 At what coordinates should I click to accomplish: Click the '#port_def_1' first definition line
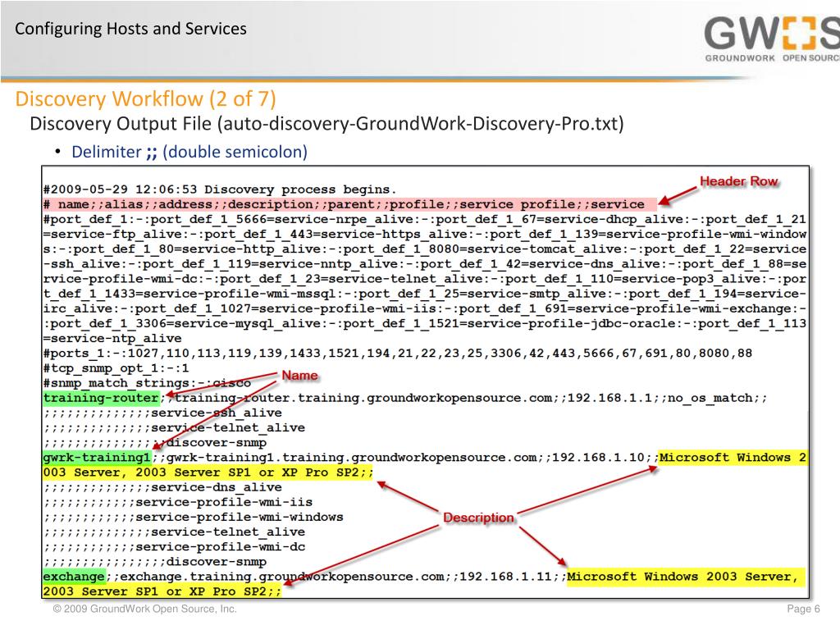click(425, 219)
